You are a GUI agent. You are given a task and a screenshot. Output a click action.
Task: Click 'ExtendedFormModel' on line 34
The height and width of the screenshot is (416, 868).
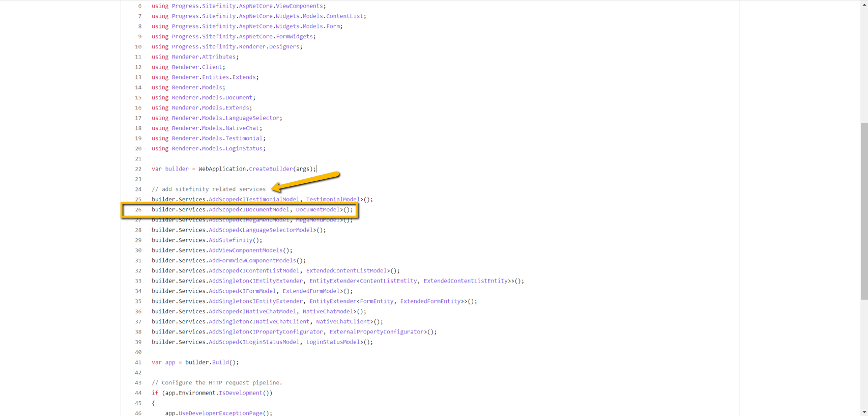(x=311, y=291)
